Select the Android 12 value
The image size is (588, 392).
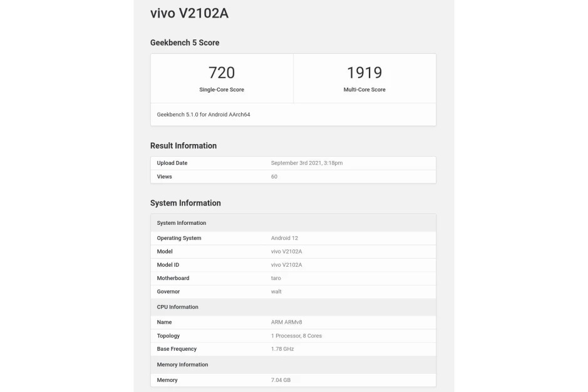[285, 238]
